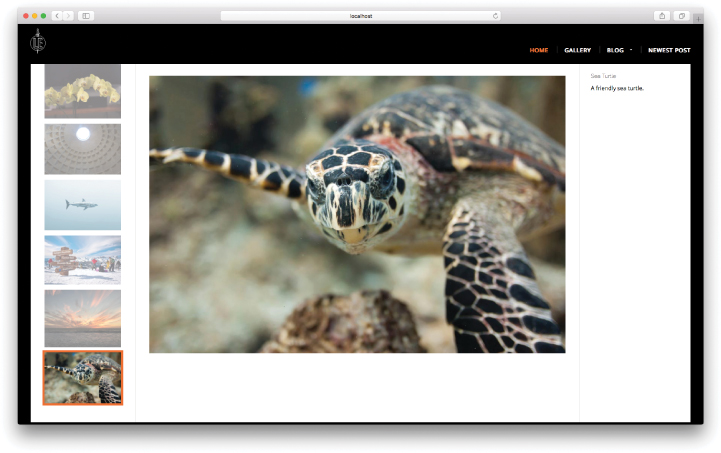
Task: Click the site logo in header
Action: click(x=38, y=41)
